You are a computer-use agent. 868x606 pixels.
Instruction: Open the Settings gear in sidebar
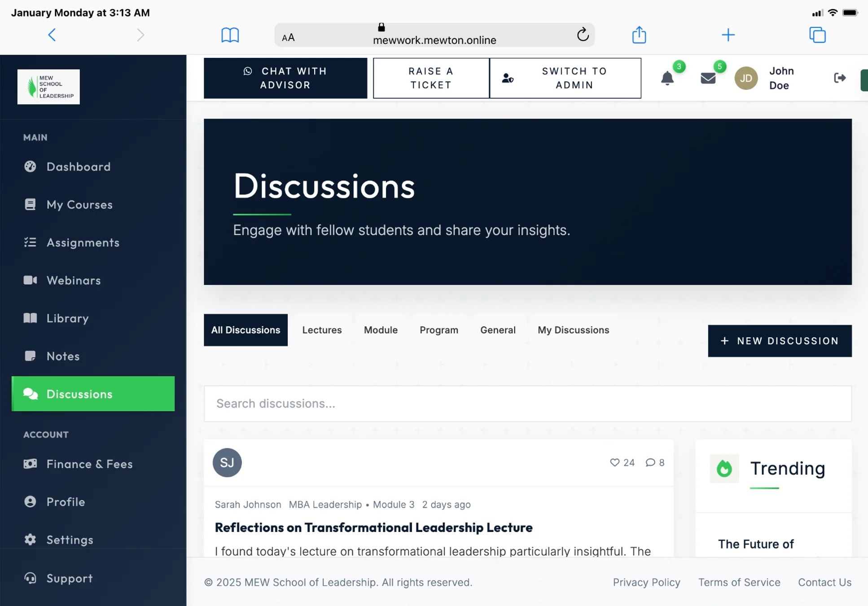(x=70, y=540)
